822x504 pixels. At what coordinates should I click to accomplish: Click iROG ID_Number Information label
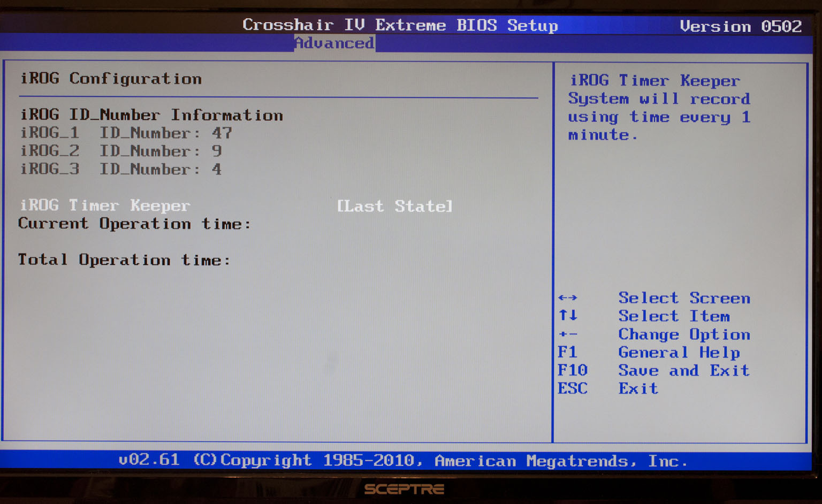[151, 115]
